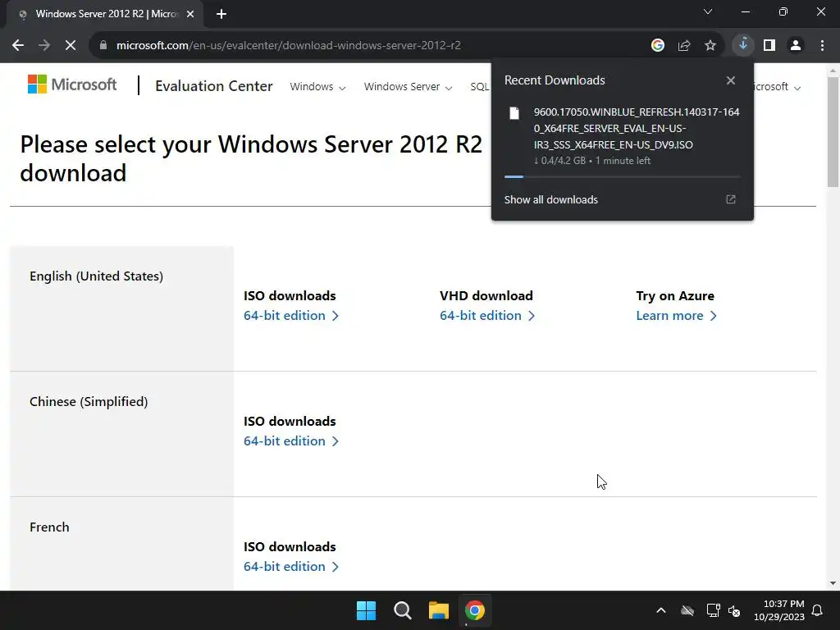Click the ISO file icon in downloads

pos(514,113)
